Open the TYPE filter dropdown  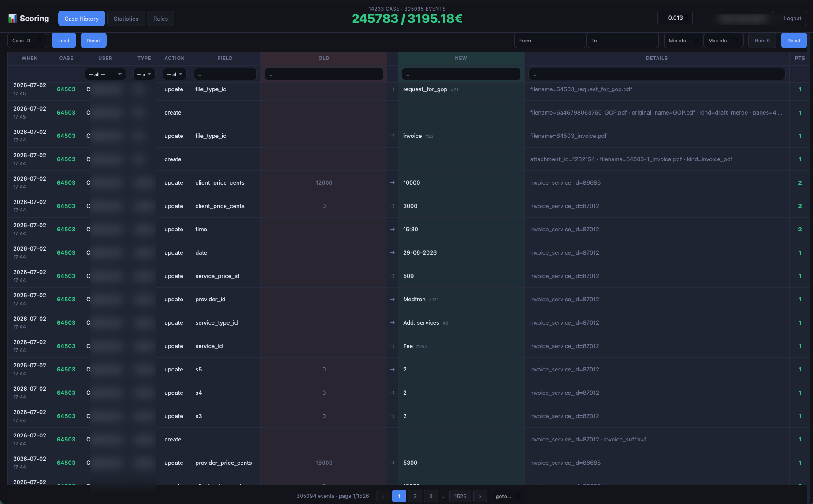point(144,74)
